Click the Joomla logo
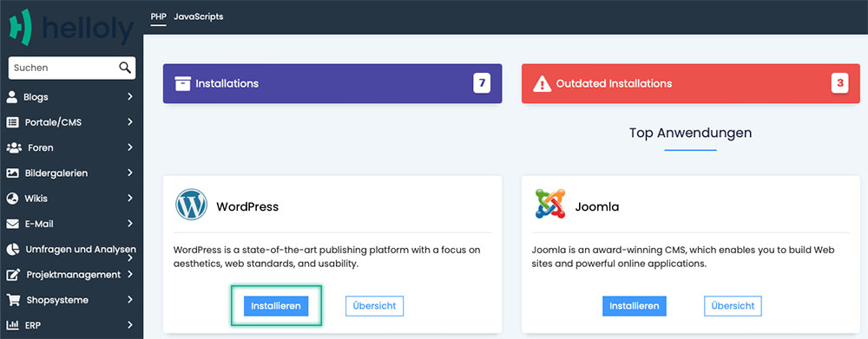The height and width of the screenshot is (339, 868). [x=550, y=204]
